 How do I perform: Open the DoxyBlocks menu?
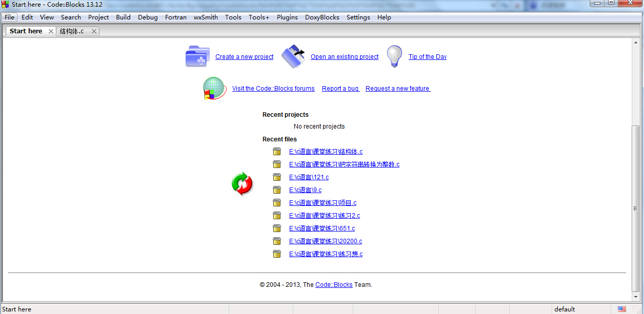[x=322, y=17]
